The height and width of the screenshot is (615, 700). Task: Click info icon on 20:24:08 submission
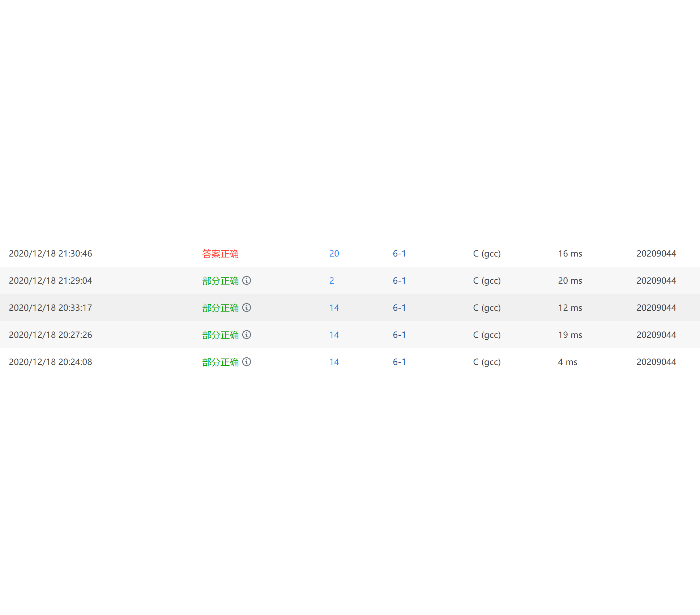tap(247, 362)
